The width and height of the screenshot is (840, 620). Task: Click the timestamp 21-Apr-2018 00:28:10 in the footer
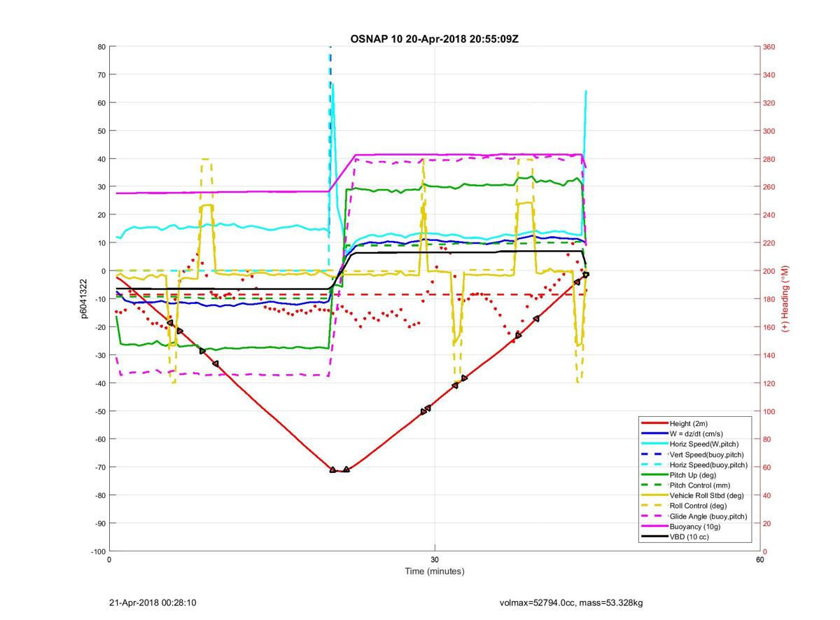click(153, 602)
